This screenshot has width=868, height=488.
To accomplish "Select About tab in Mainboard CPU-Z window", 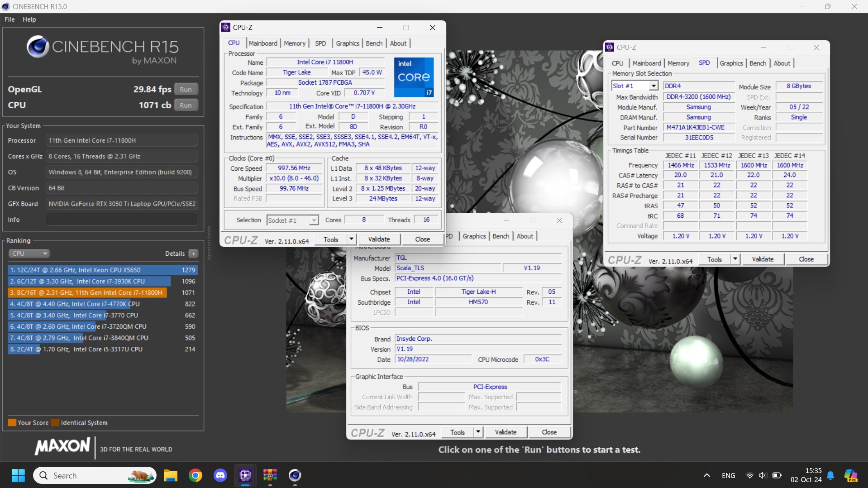I will click(525, 236).
